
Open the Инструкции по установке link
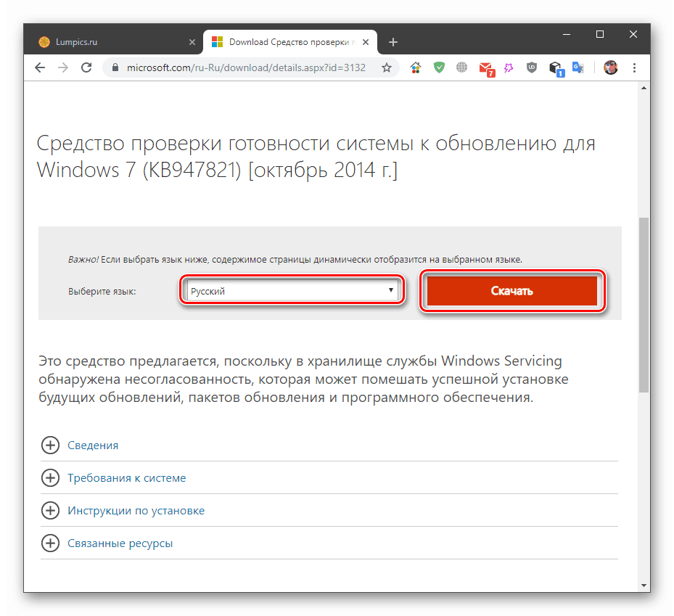pyautogui.click(x=136, y=510)
